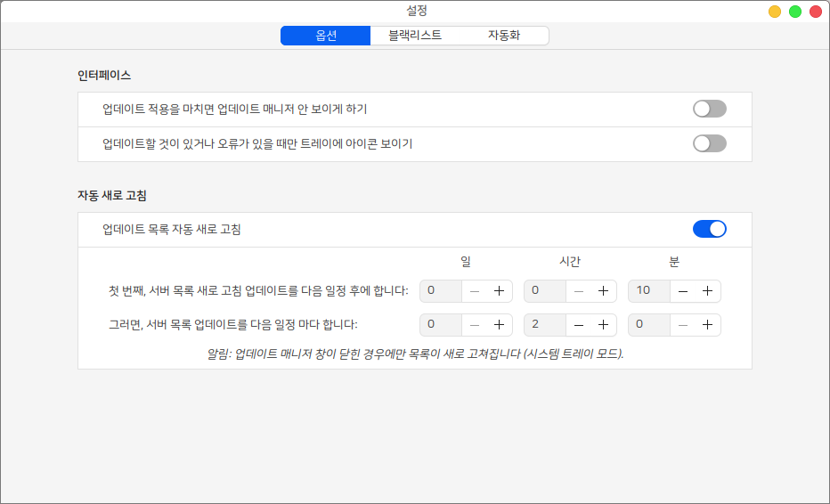Increase recurring refresh 일 value with plus
830x504 pixels.
(x=499, y=325)
